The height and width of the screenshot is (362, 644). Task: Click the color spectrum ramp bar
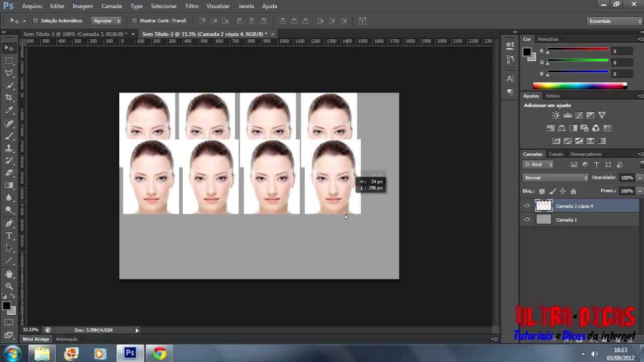(579, 86)
